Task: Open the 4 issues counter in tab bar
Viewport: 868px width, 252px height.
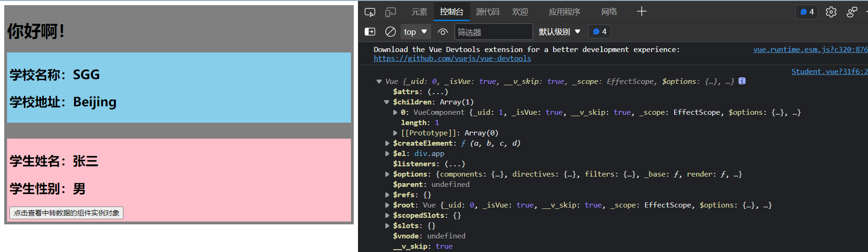Action: 807,12
